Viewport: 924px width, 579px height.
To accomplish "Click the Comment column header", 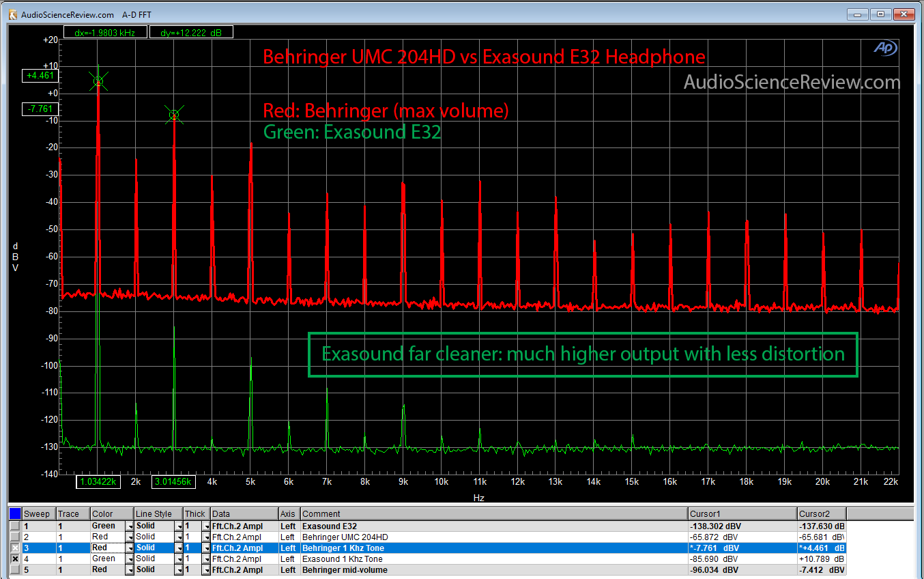I will (x=494, y=514).
